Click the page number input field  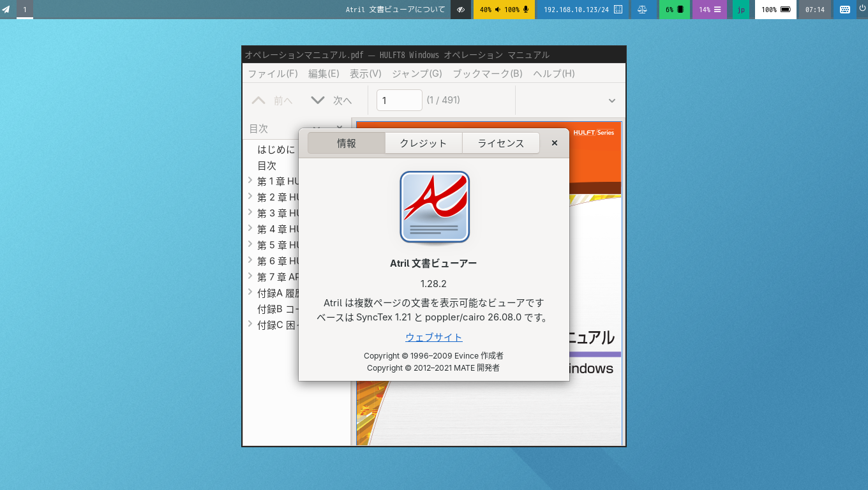click(400, 100)
